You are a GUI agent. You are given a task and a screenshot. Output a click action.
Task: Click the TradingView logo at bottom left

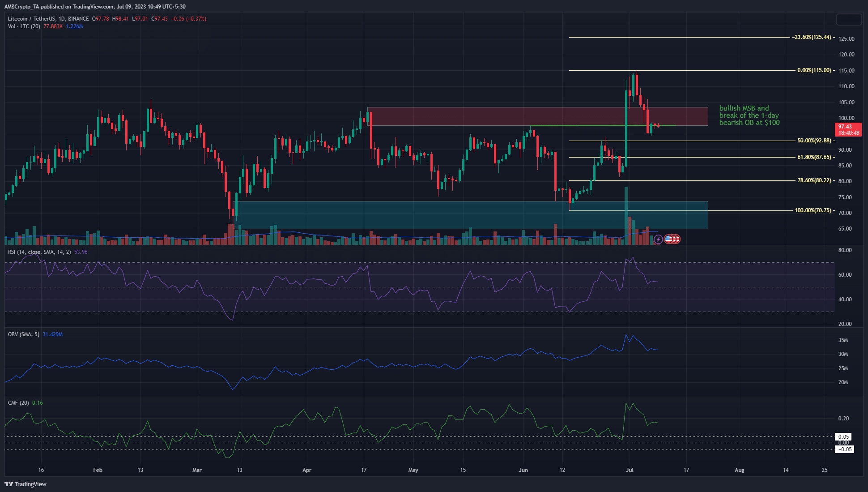pos(26,484)
